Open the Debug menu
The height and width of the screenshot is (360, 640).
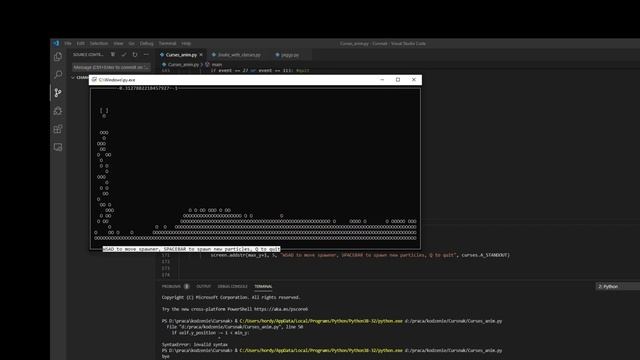click(147, 43)
